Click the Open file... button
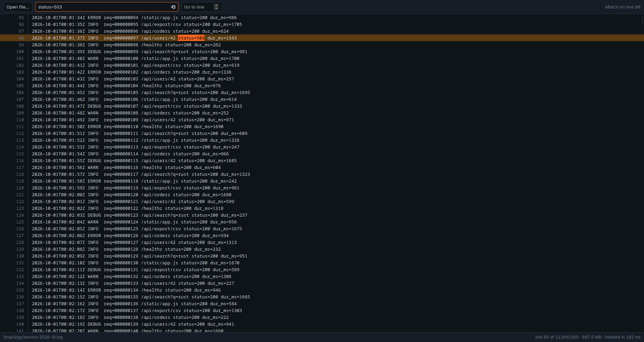 tap(18, 7)
